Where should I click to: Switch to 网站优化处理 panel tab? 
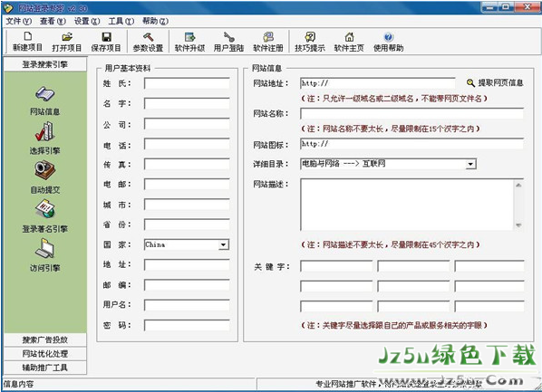click(x=45, y=354)
